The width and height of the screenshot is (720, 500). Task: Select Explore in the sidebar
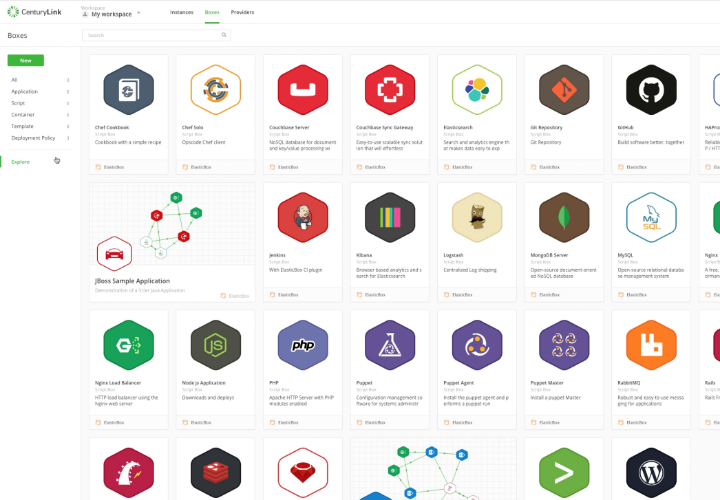[21, 162]
